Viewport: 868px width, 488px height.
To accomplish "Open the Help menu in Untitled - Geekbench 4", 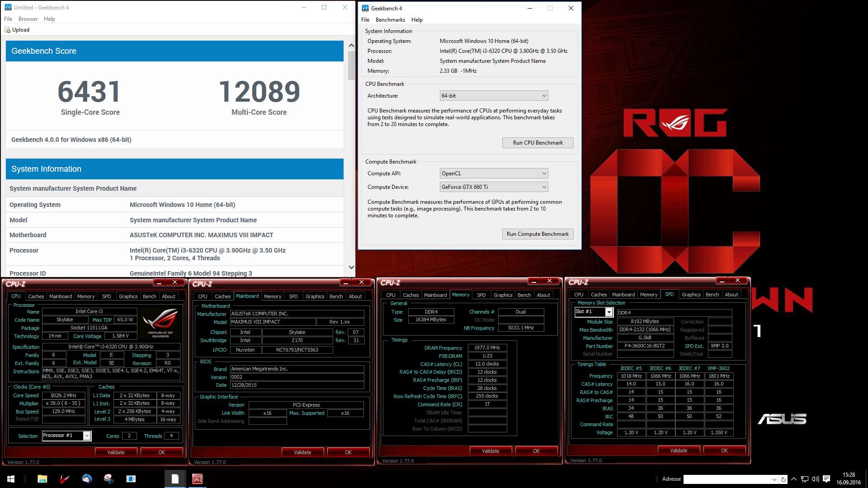I will [x=49, y=19].
